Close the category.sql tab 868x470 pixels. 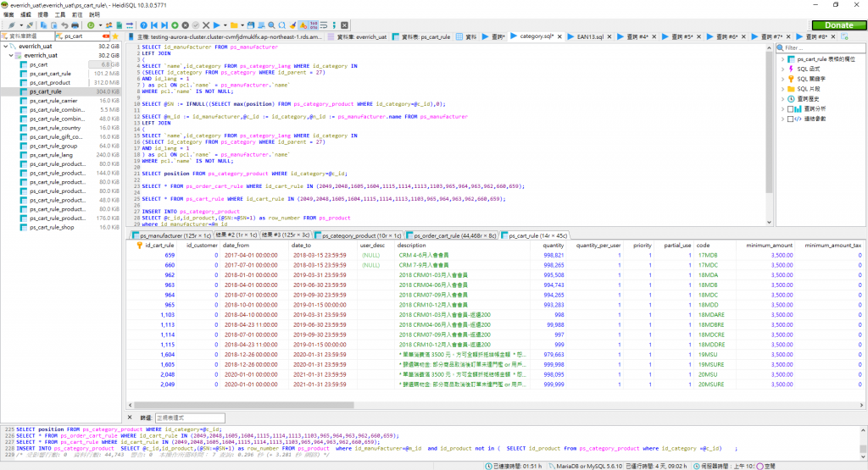[x=559, y=36]
